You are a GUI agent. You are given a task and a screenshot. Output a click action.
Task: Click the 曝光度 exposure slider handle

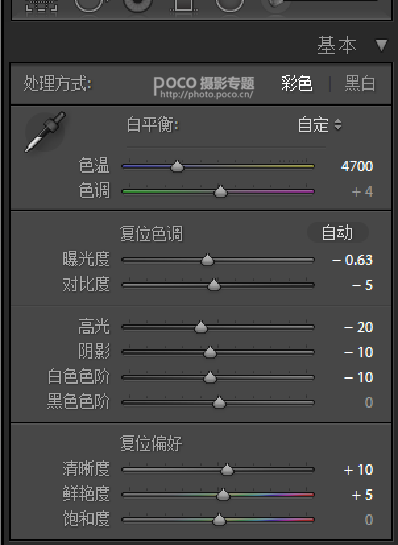(x=208, y=260)
